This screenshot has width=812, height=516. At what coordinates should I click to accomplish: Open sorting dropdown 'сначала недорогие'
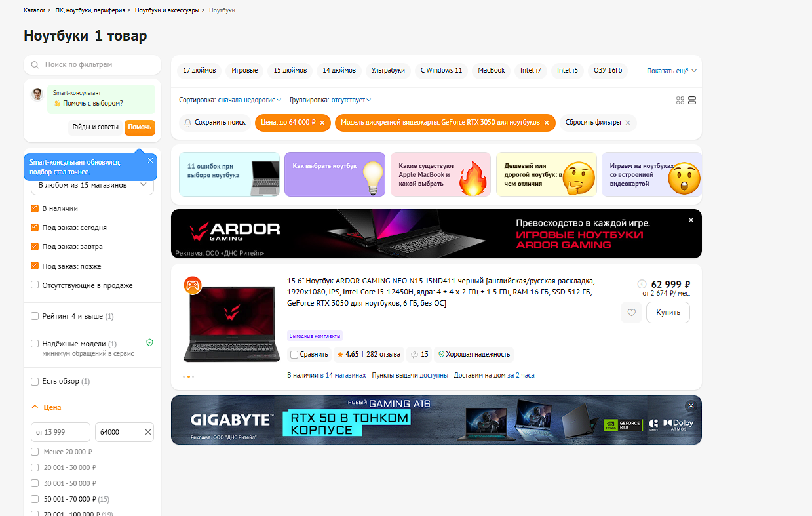click(250, 100)
